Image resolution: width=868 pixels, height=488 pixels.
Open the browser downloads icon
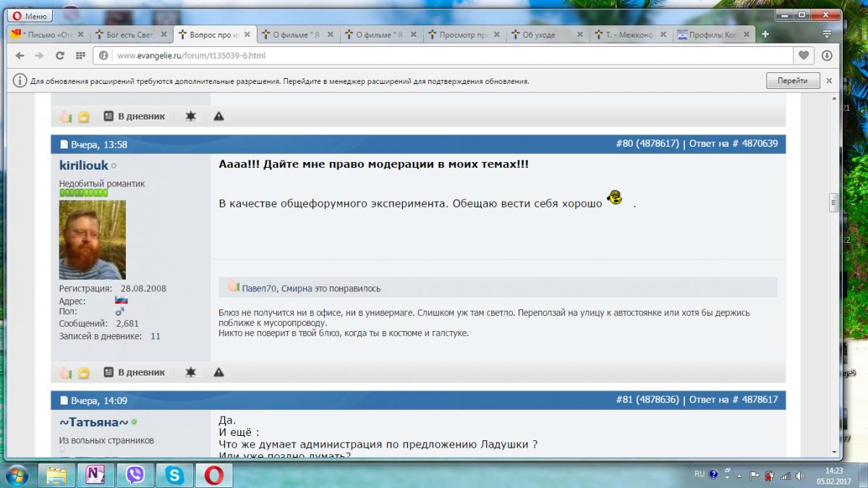(x=826, y=56)
